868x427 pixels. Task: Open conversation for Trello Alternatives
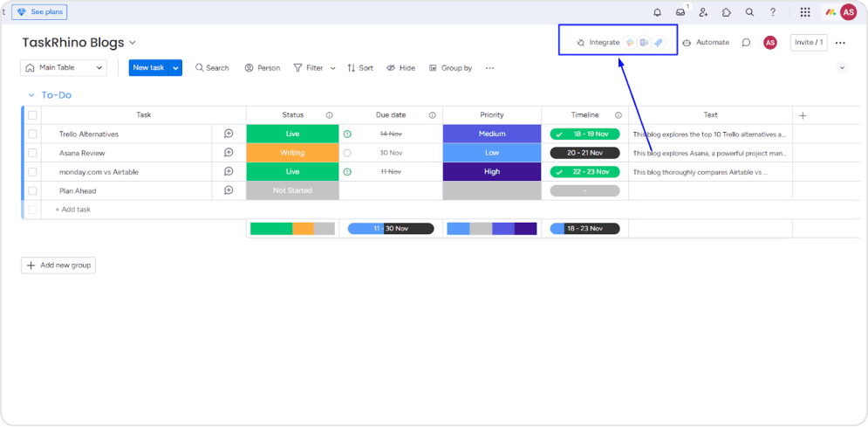coord(229,134)
